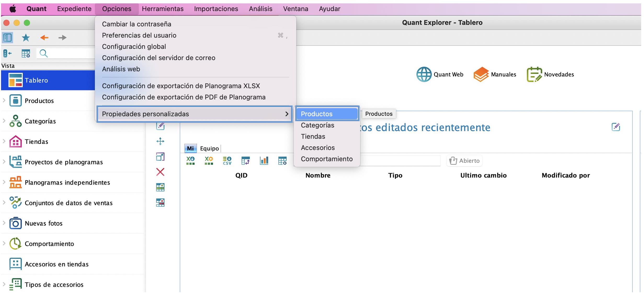Screen dimensions: 644x299
Task: Open the table settings icon near search
Action: click(26, 54)
